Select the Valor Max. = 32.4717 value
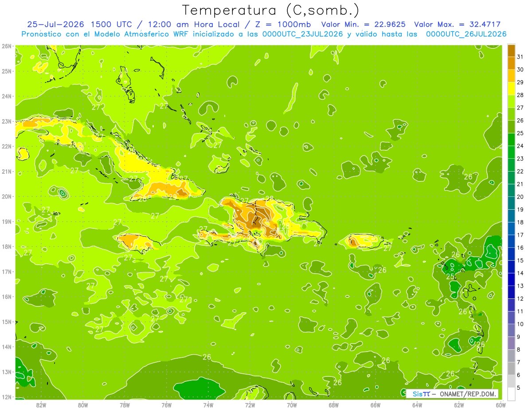The height and width of the screenshot is (411, 532). click(458, 24)
